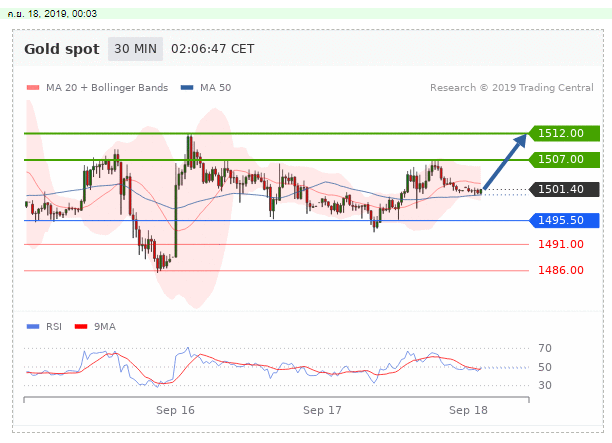Click the RSI 30 level label
This screenshot has height=443, width=612.
(545, 386)
